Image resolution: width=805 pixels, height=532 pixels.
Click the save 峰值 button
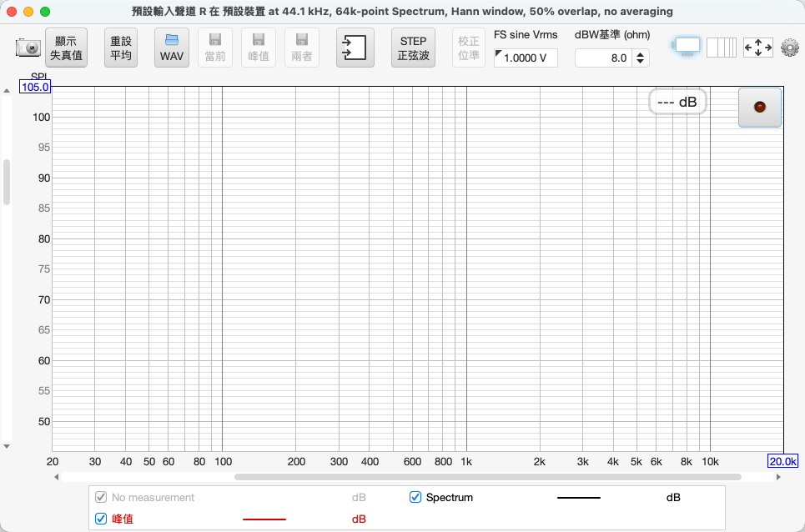[259, 48]
